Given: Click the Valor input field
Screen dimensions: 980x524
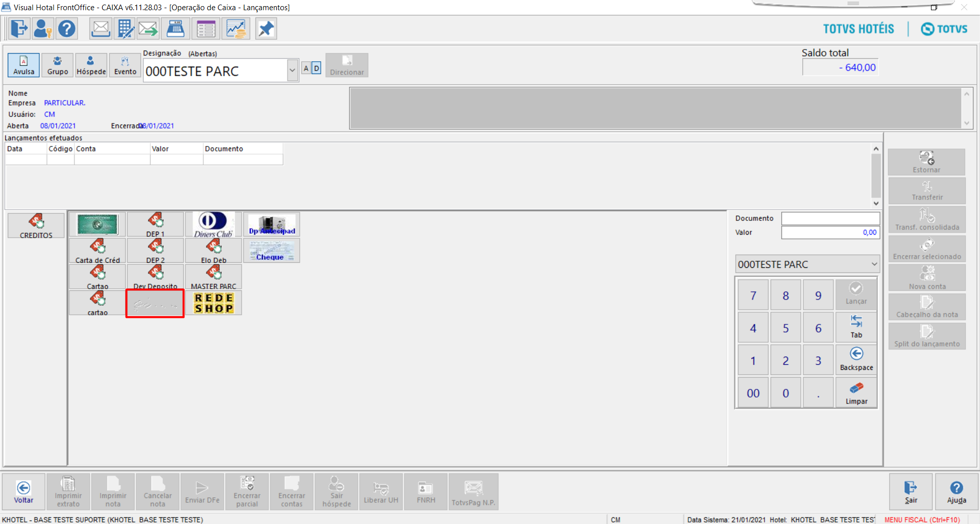Looking at the screenshot, I should 830,232.
